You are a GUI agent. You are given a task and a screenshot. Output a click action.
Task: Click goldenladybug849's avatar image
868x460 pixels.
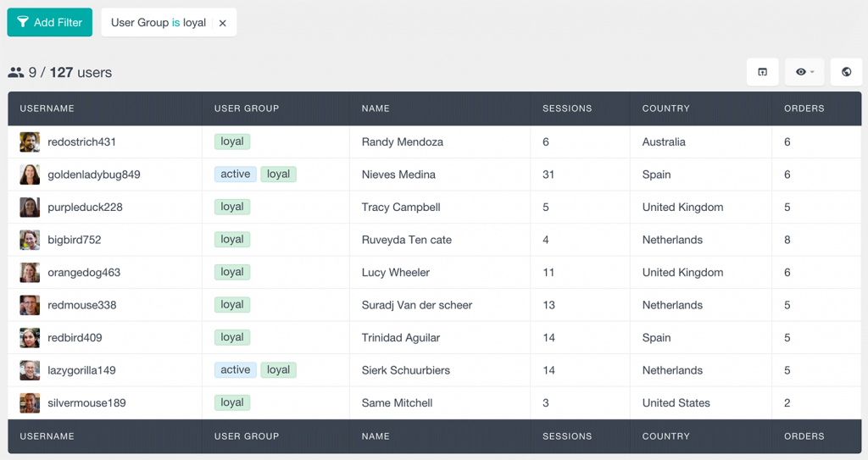[x=30, y=175]
